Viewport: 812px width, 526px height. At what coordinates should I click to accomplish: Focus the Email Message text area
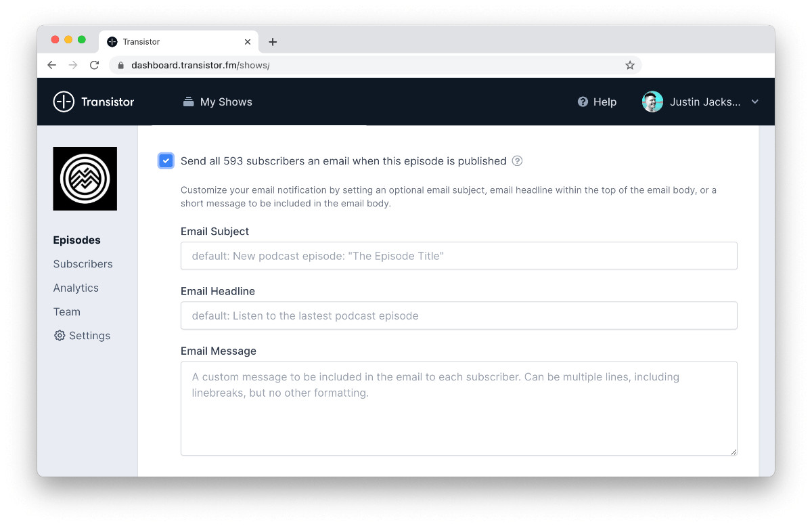click(x=458, y=406)
